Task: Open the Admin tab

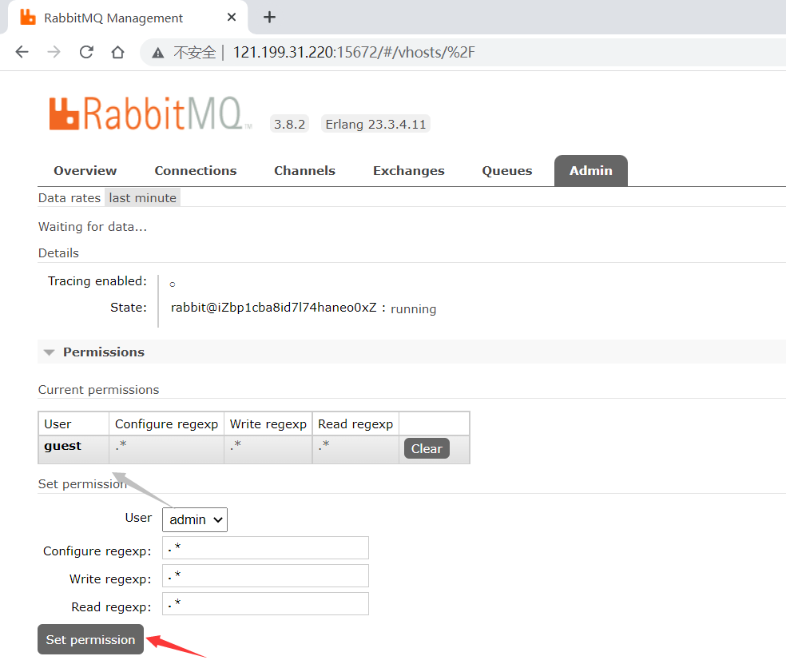Action: 591,171
